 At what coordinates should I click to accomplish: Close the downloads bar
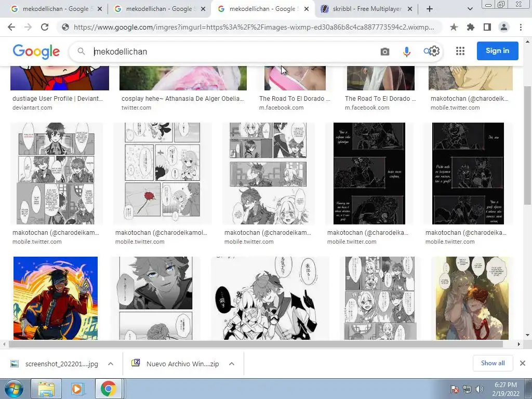coord(523,363)
